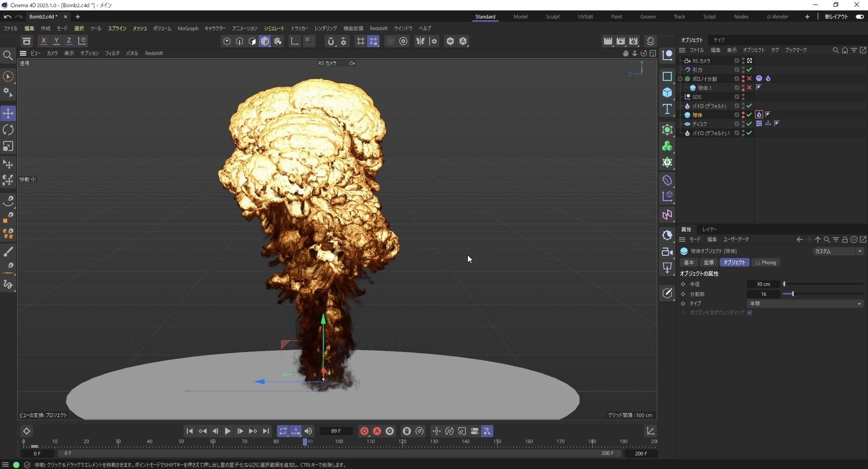Click 半径 value field 30 cm
The height and width of the screenshot is (469, 868).
[x=763, y=284]
